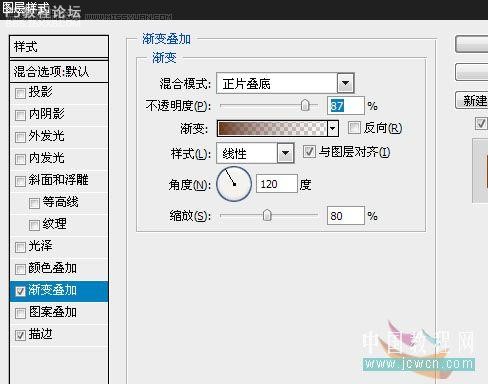The height and width of the screenshot is (384, 488).
Task: Click the angle dial control
Action: pos(234,184)
